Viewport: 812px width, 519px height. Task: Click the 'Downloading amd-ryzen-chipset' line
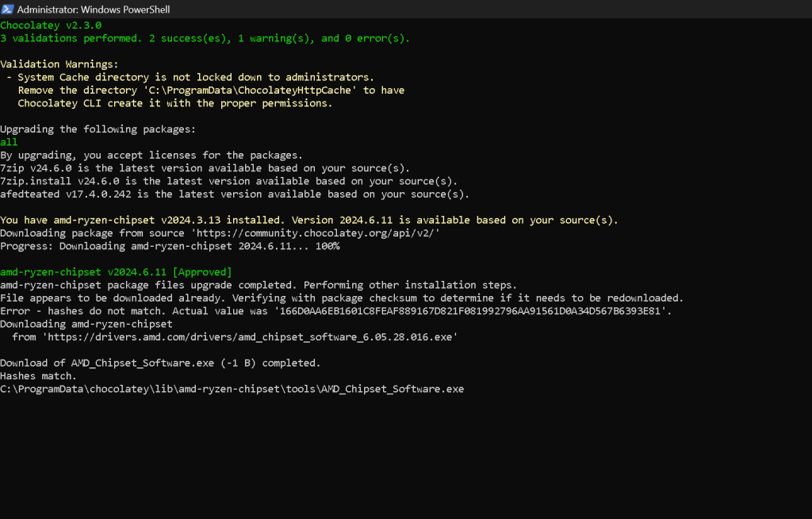(86, 324)
